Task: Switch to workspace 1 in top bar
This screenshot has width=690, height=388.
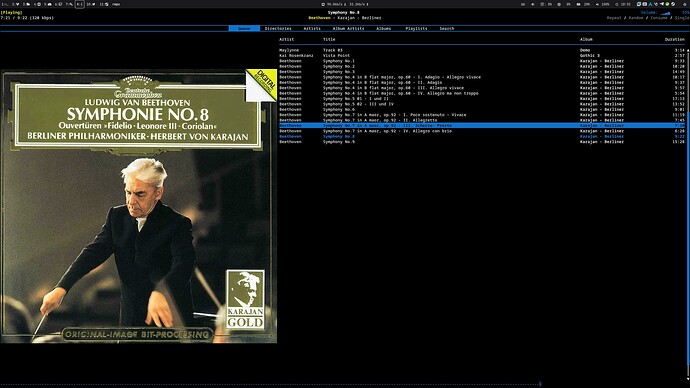Action: [x=5, y=4]
